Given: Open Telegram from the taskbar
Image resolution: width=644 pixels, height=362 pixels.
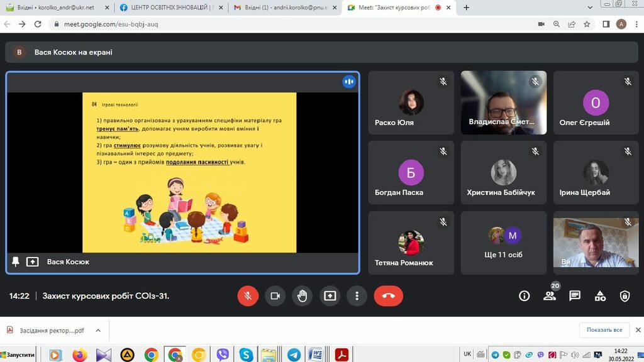Looking at the screenshot, I should 293,354.
